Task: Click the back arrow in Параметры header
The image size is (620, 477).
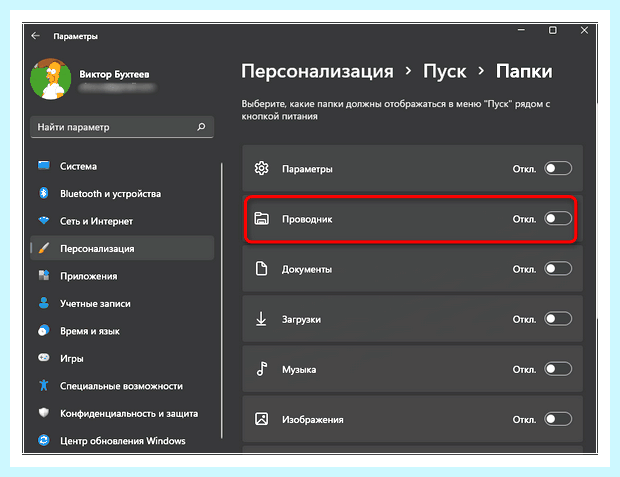Action: (x=36, y=36)
